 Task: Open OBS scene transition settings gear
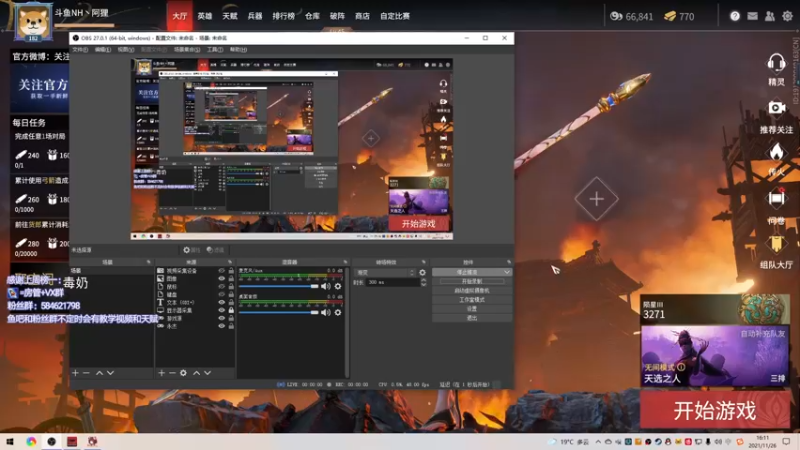pyautogui.click(x=422, y=272)
